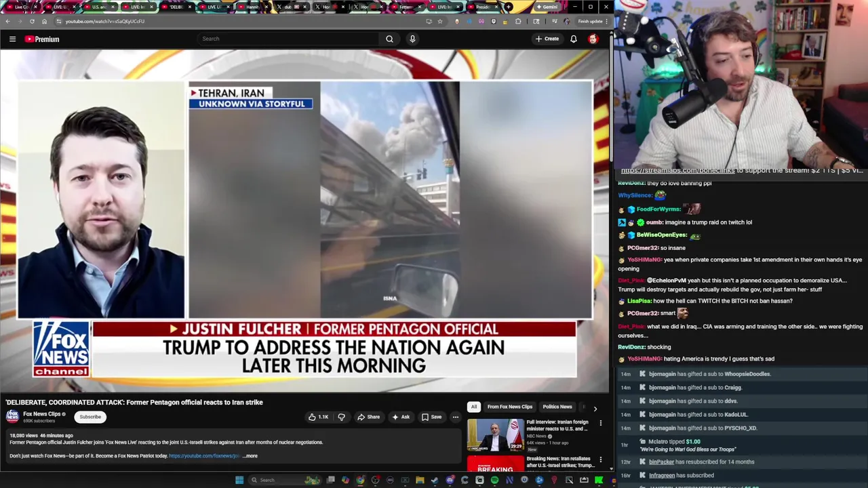Save the video to a playlist
Image resolution: width=868 pixels, height=488 pixels.
tap(432, 417)
